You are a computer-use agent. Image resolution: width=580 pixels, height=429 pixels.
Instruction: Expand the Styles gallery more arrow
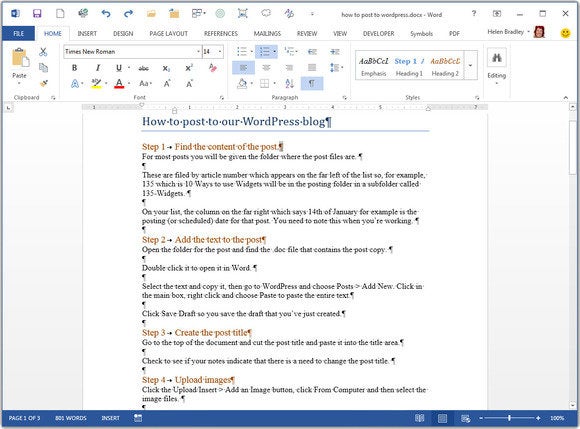tap(470, 65)
